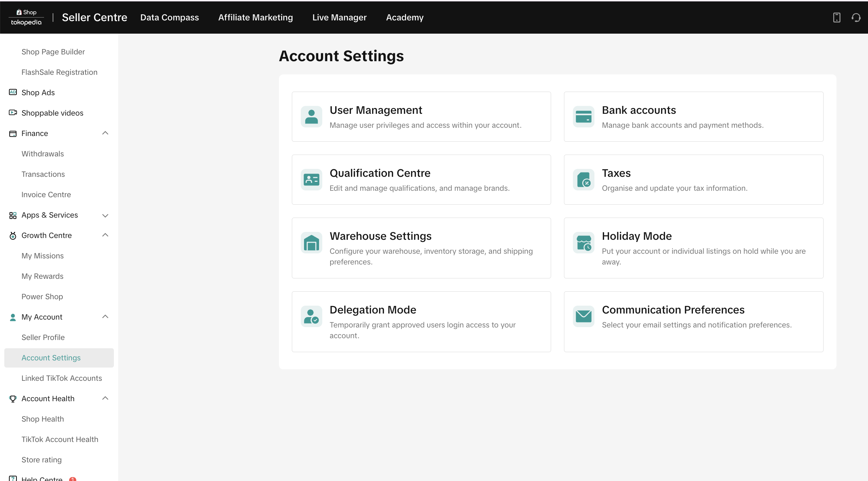
Task: Open the mobile app phone icon
Action: coord(836,18)
